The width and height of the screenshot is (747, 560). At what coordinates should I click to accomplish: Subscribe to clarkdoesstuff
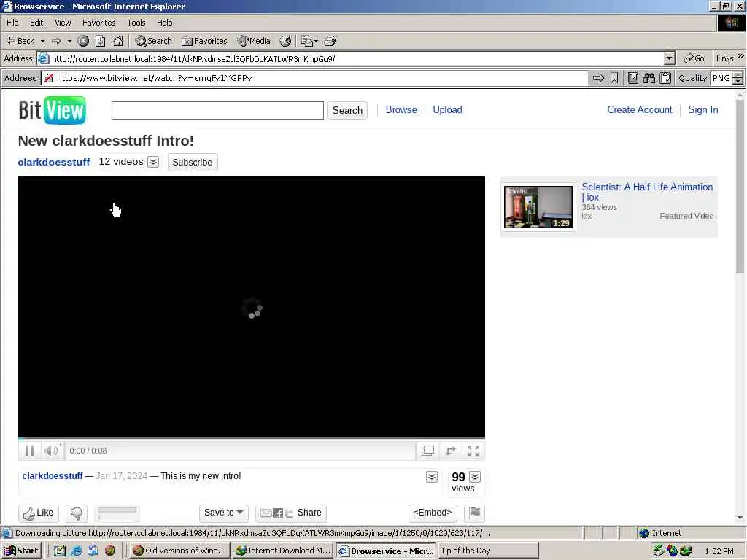[193, 163]
